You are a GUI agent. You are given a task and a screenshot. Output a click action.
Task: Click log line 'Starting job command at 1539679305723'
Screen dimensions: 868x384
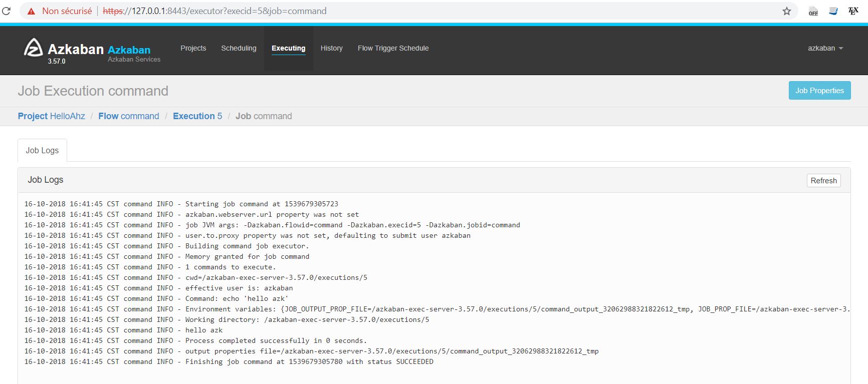point(181,204)
